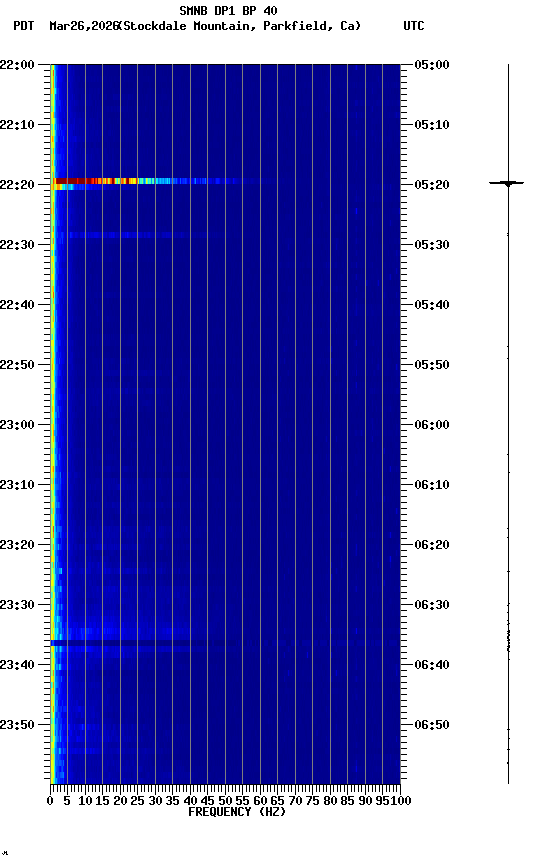
Task: Click the '90' frequency axis label
Action: click(365, 801)
